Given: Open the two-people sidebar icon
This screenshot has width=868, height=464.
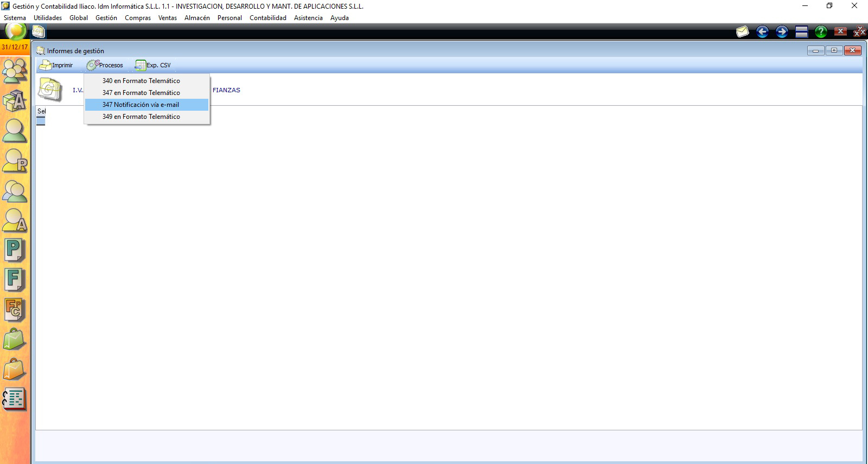Looking at the screenshot, I should (15, 190).
